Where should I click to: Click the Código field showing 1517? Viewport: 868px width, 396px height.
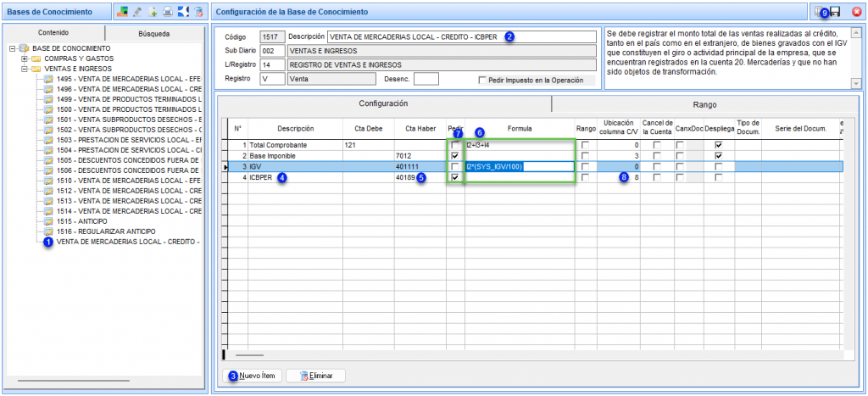pyautogui.click(x=272, y=37)
